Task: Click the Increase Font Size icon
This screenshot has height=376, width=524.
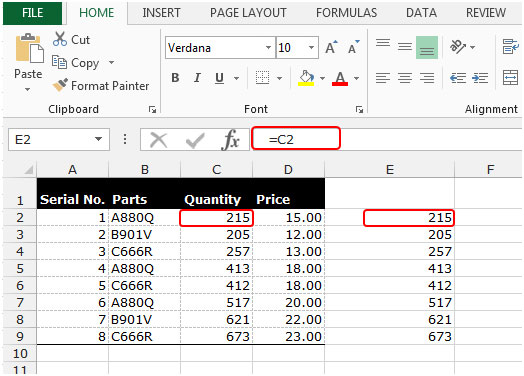Action: [331, 48]
